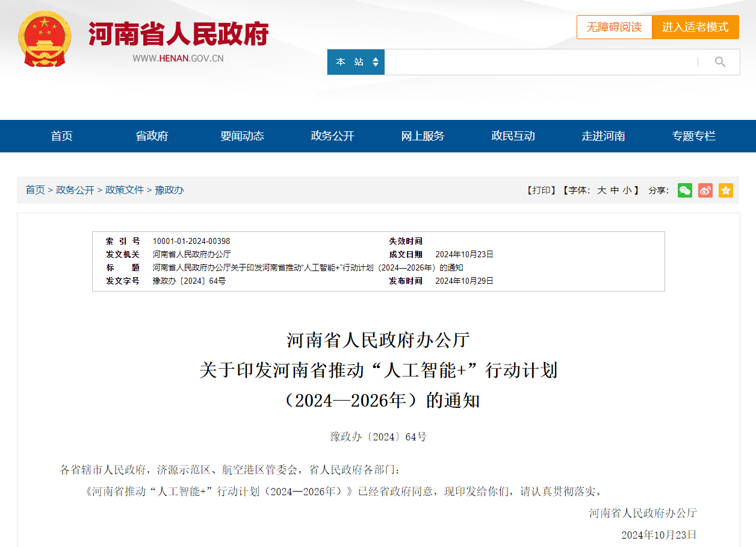This screenshot has height=547, width=756.
Task: Go to 网上服务 in the navigation bar
Action: 423,136
